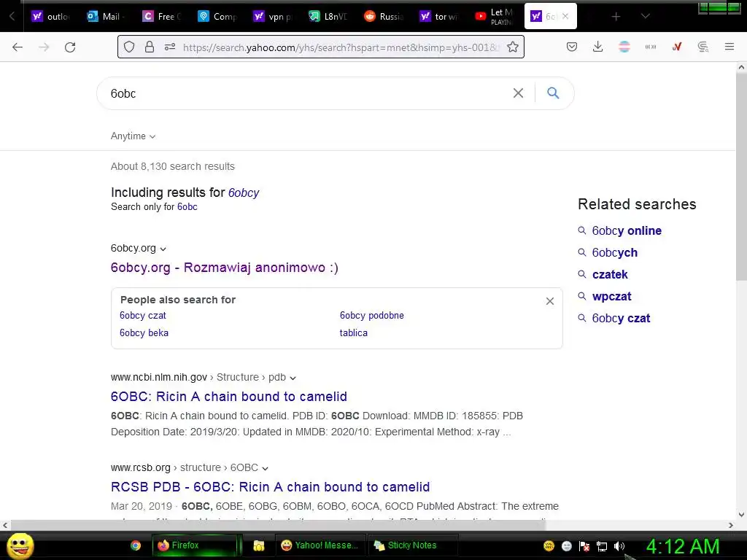List all tabs using the chevron
Viewport: 747px width, 560px height.
pos(645,16)
